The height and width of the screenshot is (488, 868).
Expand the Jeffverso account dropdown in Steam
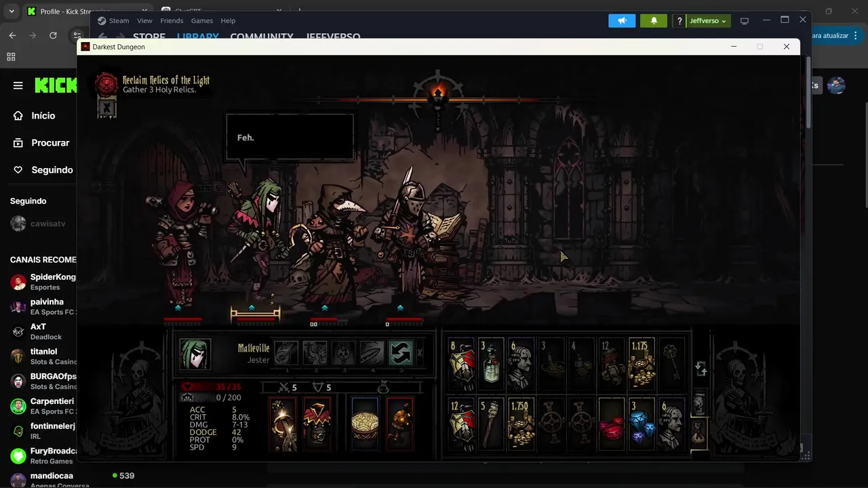tap(708, 21)
